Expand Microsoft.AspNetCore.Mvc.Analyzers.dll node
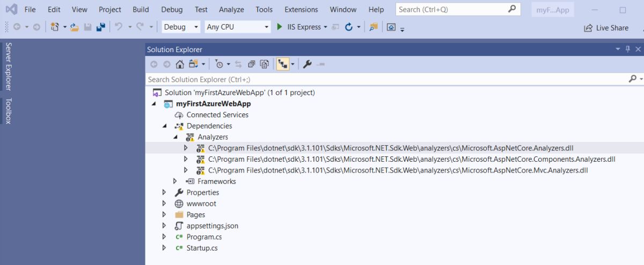Screen dimensions: 644x265 [x=186, y=170]
